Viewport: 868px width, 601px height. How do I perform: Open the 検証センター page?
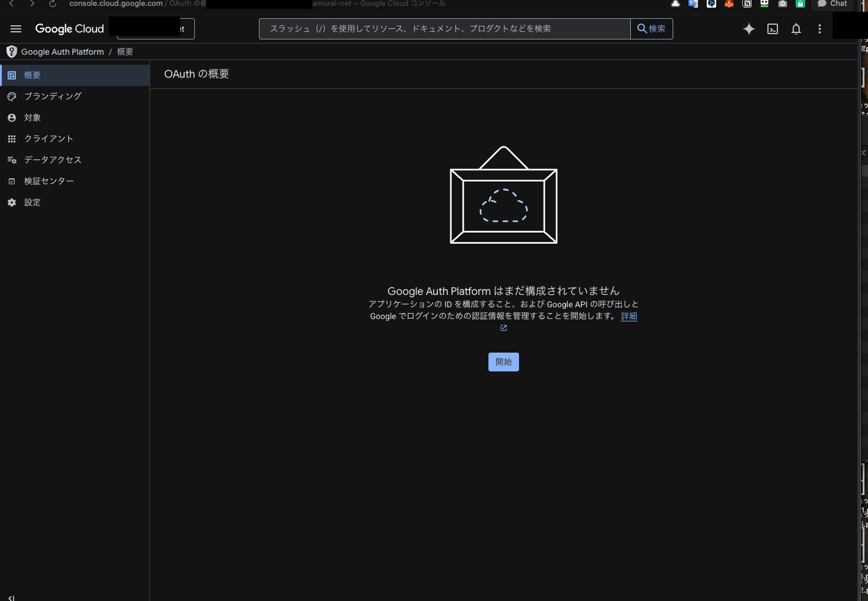pos(49,181)
